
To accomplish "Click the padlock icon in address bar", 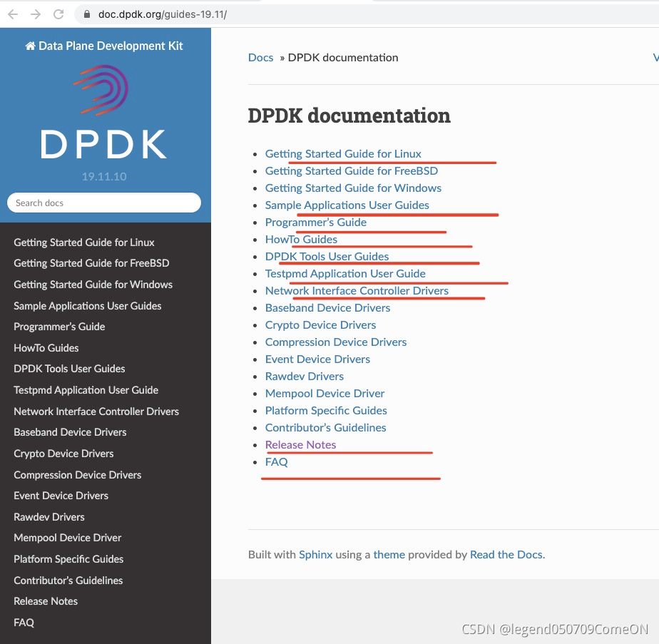I will point(87,14).
